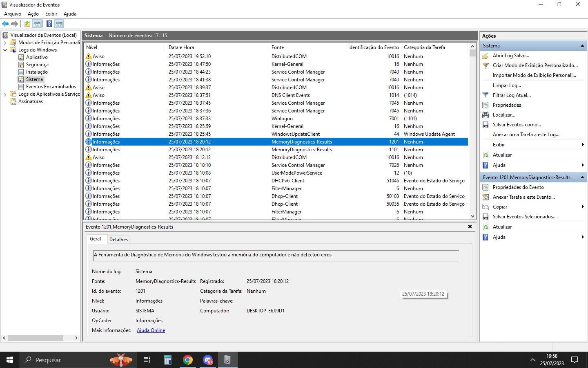
Task: Select Assinaturas in the tree
Action: 31,101
